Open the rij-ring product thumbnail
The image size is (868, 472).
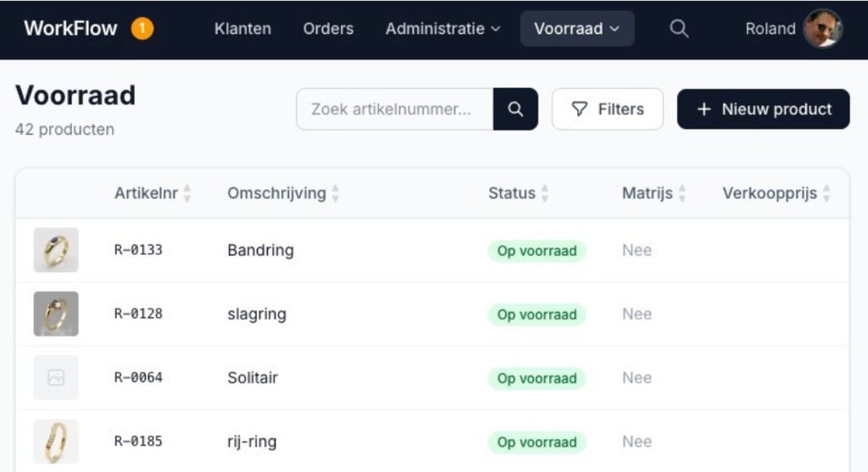point(56,441)
